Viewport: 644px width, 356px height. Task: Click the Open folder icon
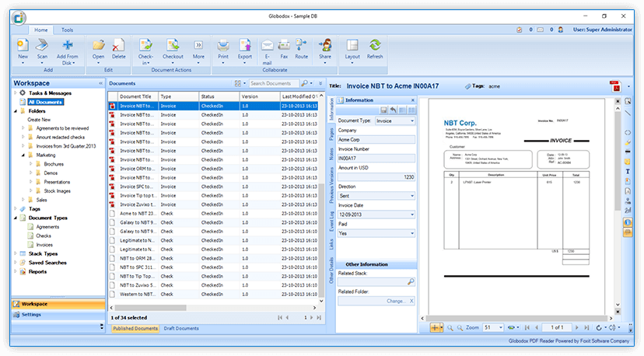(x=98, y=45)
